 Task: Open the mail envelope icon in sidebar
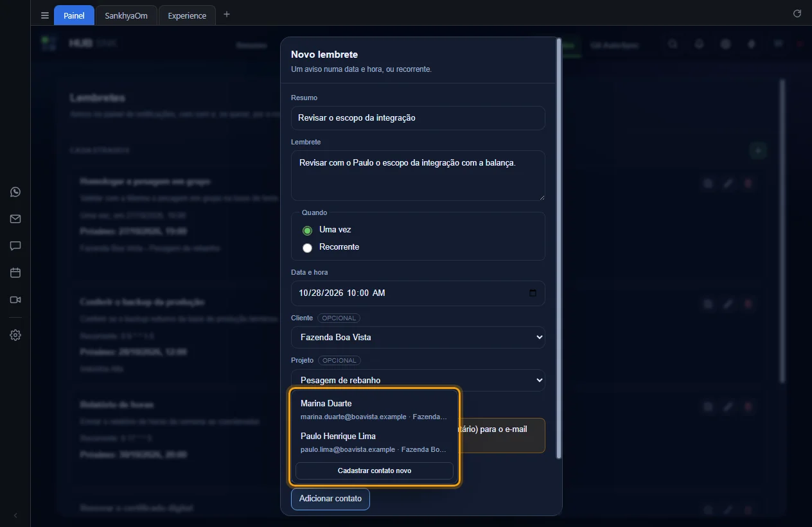click(15, 219)
